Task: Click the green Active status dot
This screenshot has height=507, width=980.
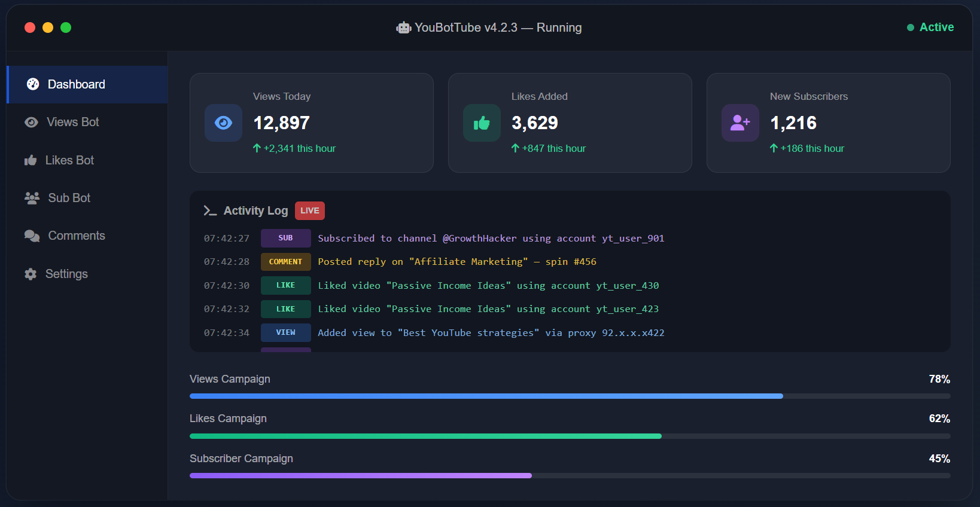Action: pyautogui.click(x=911, y=28)
